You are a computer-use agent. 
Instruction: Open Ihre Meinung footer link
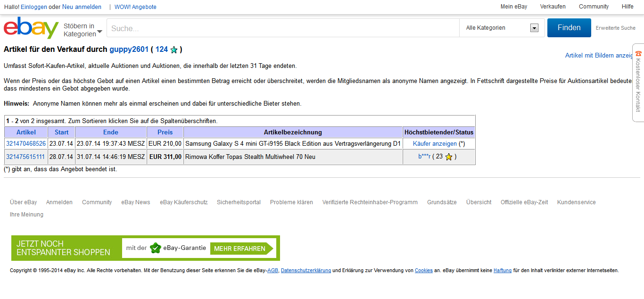pos(26,215)
